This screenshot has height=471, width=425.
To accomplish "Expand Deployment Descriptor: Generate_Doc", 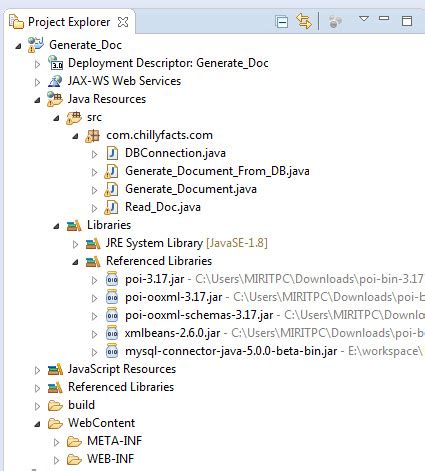I will point(37,64).
